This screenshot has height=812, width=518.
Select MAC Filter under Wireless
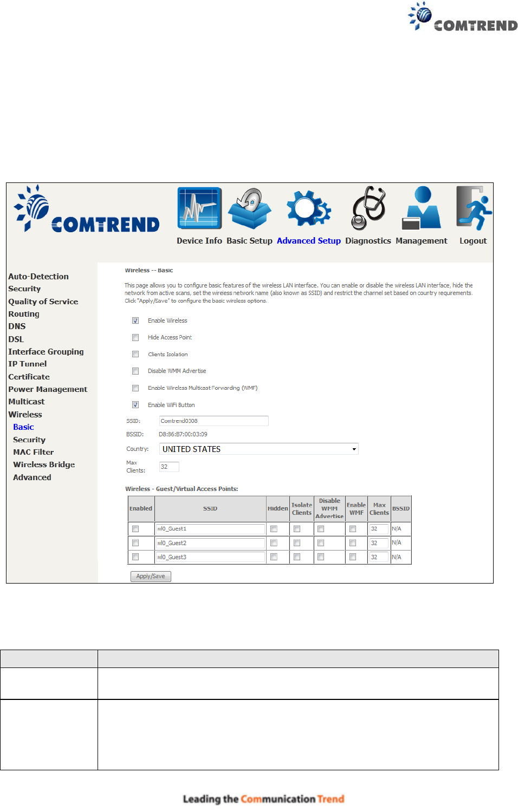point(34,453)
